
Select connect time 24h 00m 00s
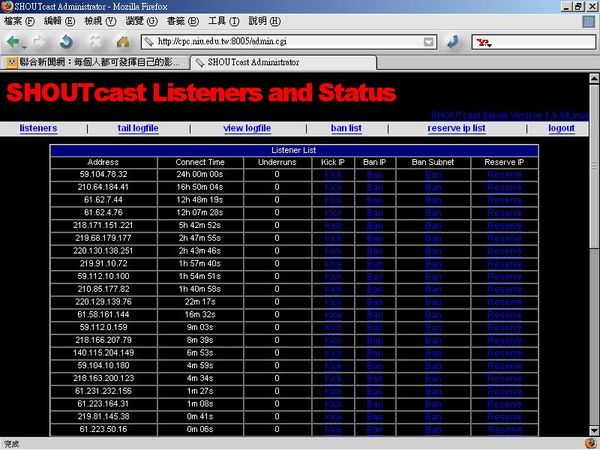pyautogui.click(x=200, y=174)
